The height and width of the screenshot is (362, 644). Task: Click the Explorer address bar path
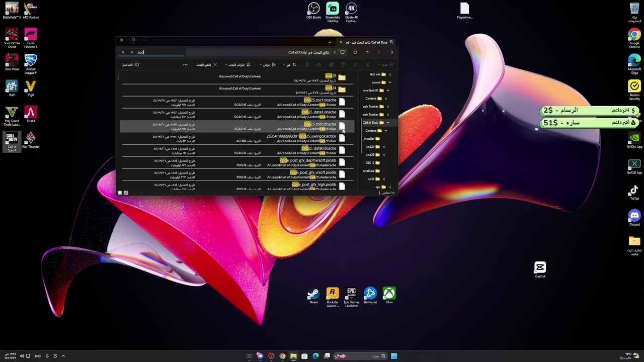point(309,52)
